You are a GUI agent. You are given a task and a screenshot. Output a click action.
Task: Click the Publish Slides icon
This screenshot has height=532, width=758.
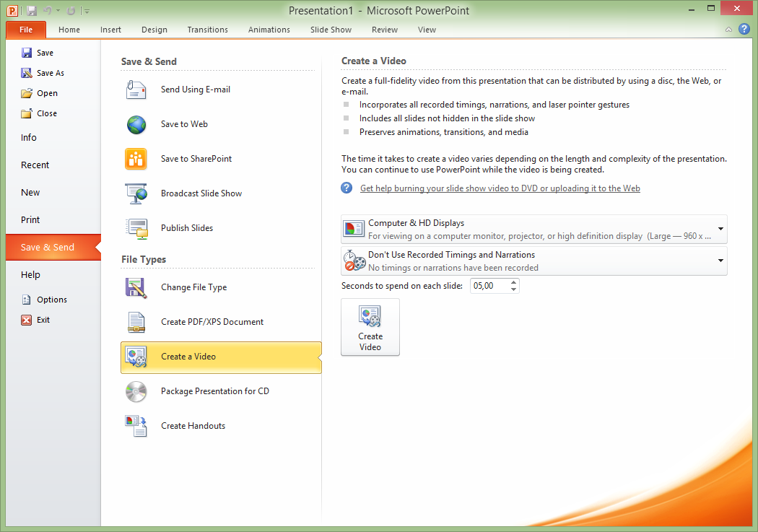pyautogui.click(x=137, y=228)
